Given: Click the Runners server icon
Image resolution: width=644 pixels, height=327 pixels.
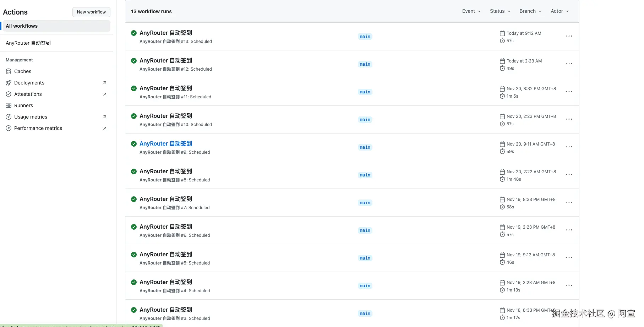Looking at the screenshot, I should (x=9, y=105).
